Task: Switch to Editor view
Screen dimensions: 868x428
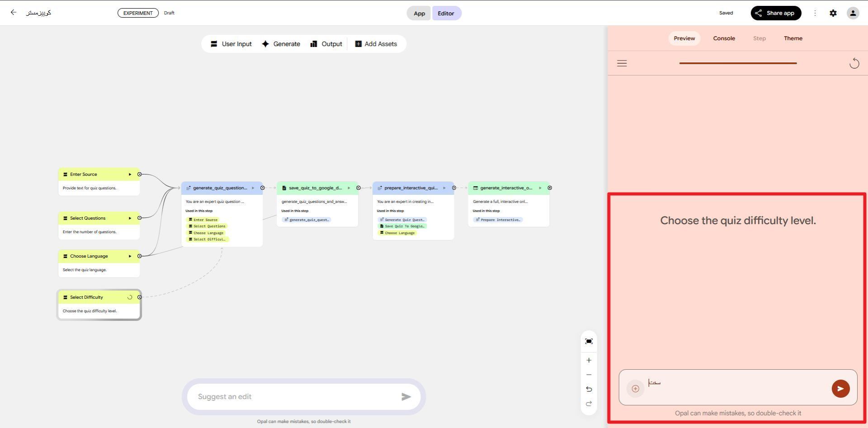Action: click(446, 13)
